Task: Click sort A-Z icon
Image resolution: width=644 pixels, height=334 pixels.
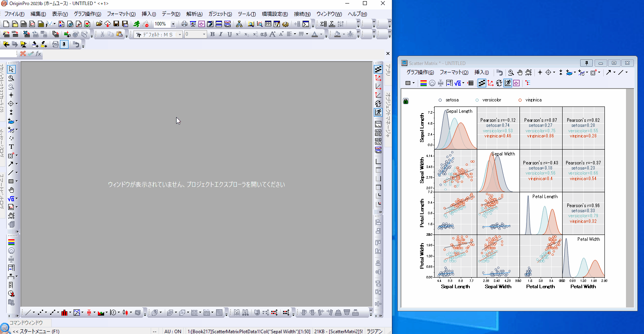Action: pyautogui.click(x=341, y=24)
